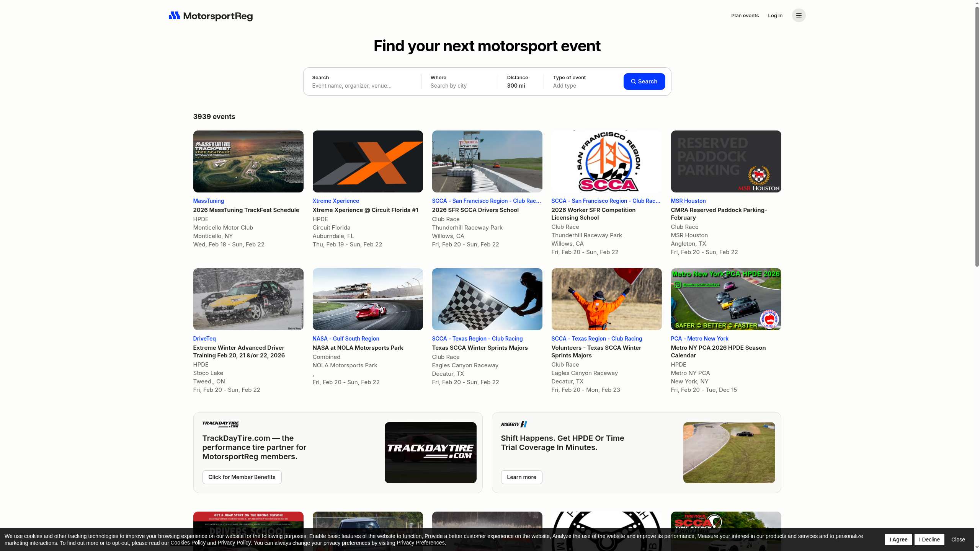Open the MassTuning TrackFest thumbnail
Viewport: 980px width, 551px height.
pyautogui.click(x=248, y=161)
